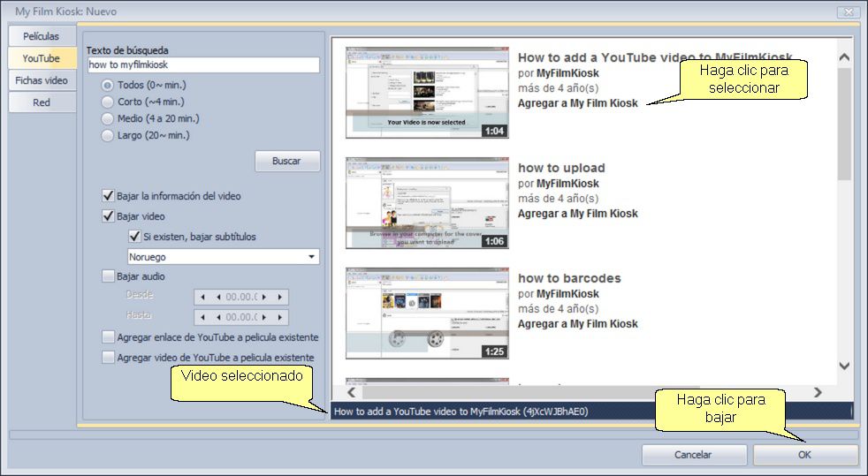Click Desde double-left arrow stepper
Viewport: 868px width, 476px height.
tap(202, 297)
